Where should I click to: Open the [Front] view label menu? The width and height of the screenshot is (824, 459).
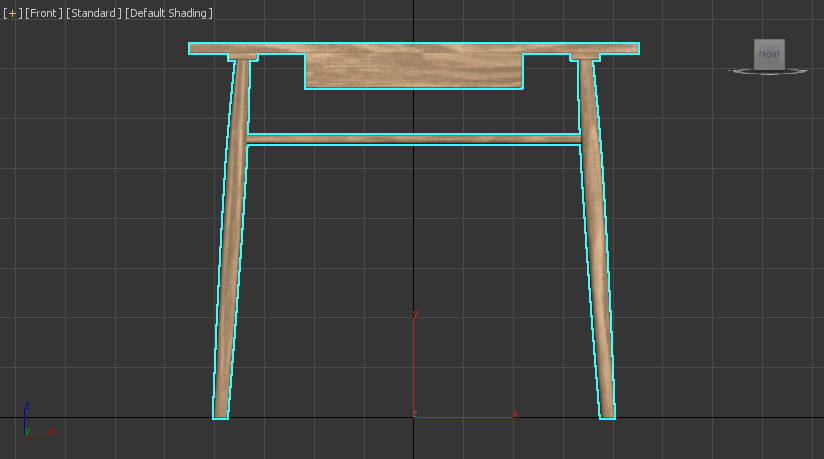(44, 13)
